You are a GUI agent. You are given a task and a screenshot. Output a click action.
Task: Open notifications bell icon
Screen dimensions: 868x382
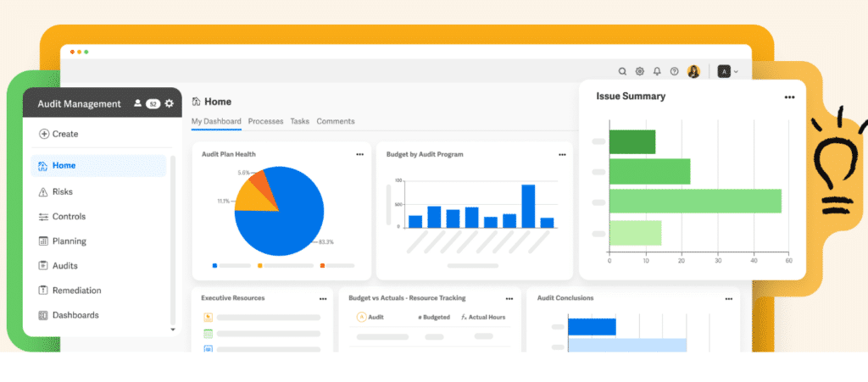tap(657, 71)
